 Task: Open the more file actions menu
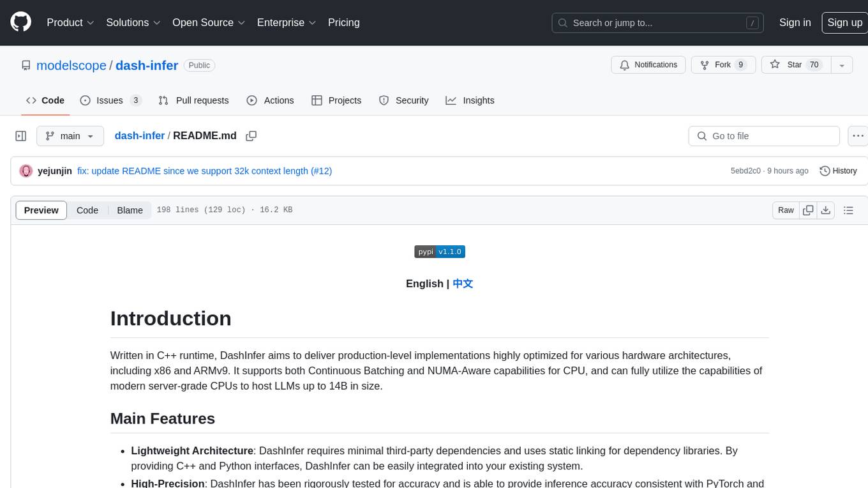coord(858,136)
